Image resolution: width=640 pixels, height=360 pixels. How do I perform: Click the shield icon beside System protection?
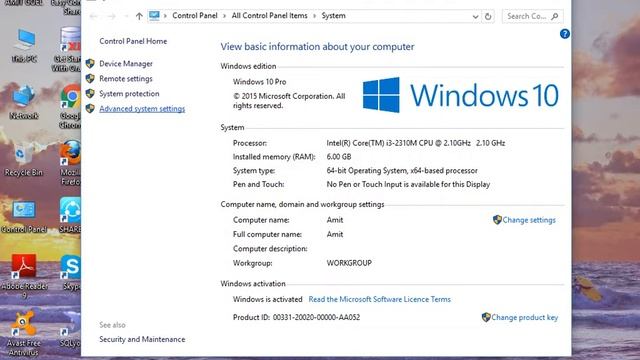pos(90,93)
